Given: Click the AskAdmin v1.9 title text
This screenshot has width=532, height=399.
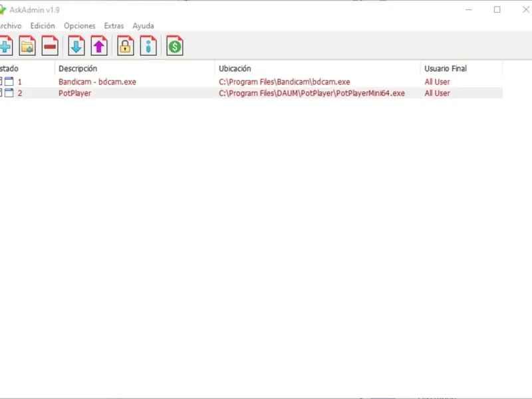Looking at the screenshot, I should [35, 10].
